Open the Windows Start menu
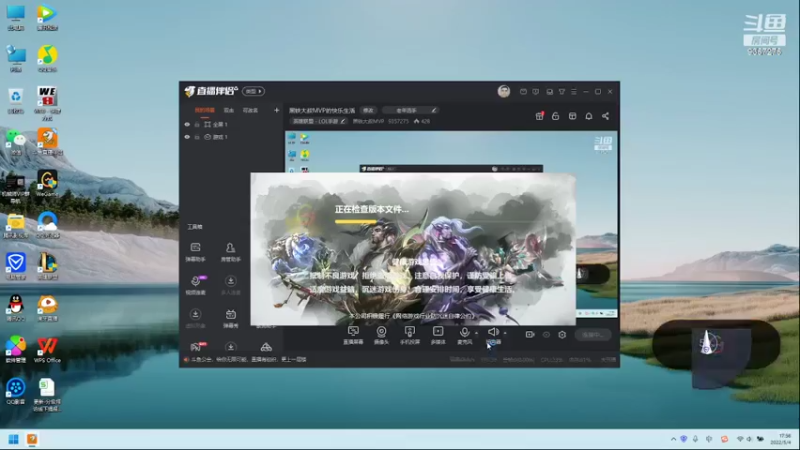 click(14, 439)
